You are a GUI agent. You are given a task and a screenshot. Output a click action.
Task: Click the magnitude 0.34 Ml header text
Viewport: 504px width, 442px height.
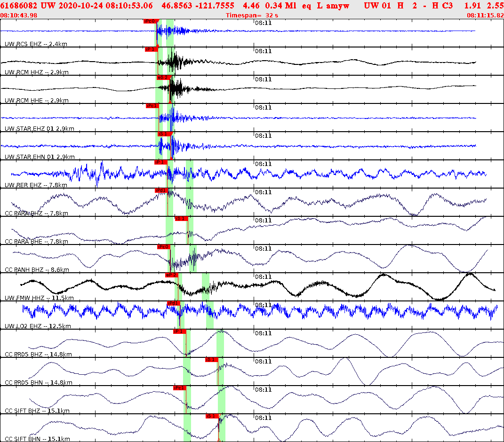click(280, 6)
